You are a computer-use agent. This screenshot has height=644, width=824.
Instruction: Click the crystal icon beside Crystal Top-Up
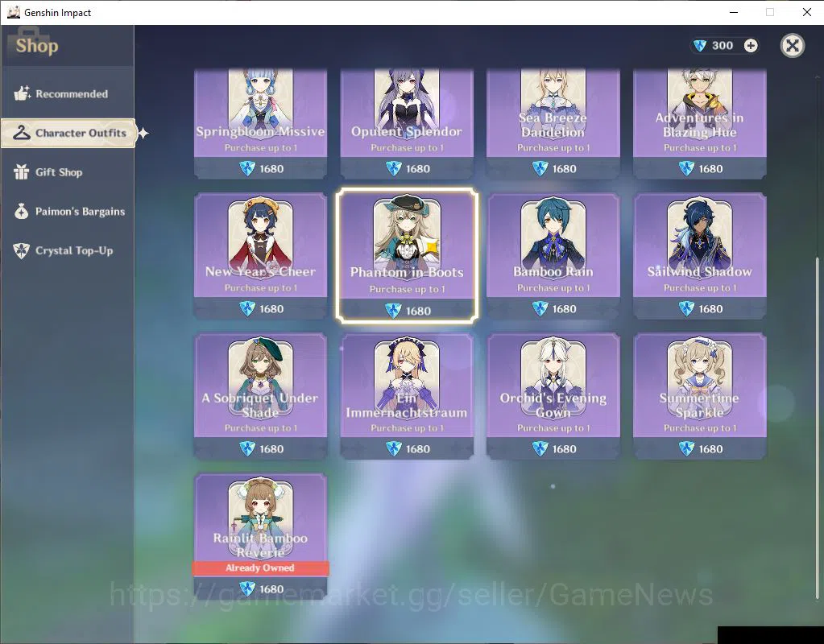(x=22, y=250)
